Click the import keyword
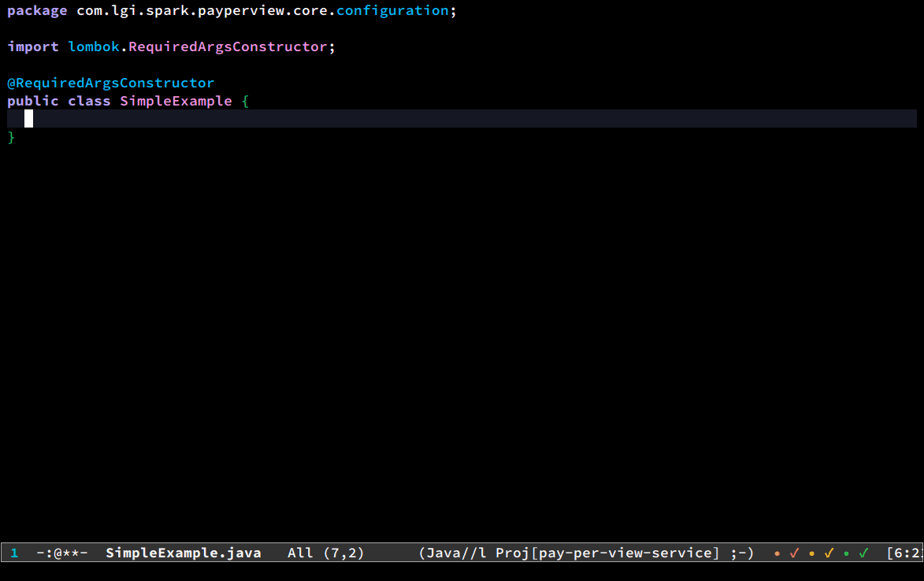The height and width of the screenshot is (581, 924). pyautogui.click(x=33, y=46)
